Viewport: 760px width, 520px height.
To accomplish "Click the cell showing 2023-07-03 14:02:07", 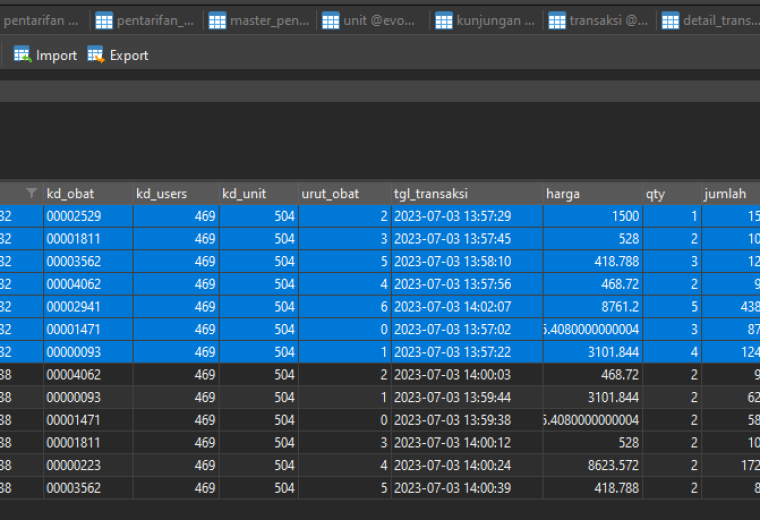I will coord(467,307).
